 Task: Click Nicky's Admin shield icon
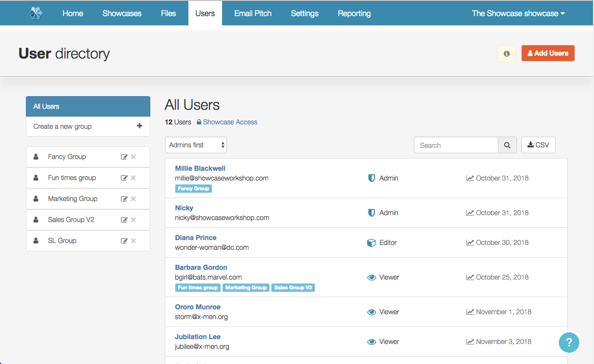(371, 213)
